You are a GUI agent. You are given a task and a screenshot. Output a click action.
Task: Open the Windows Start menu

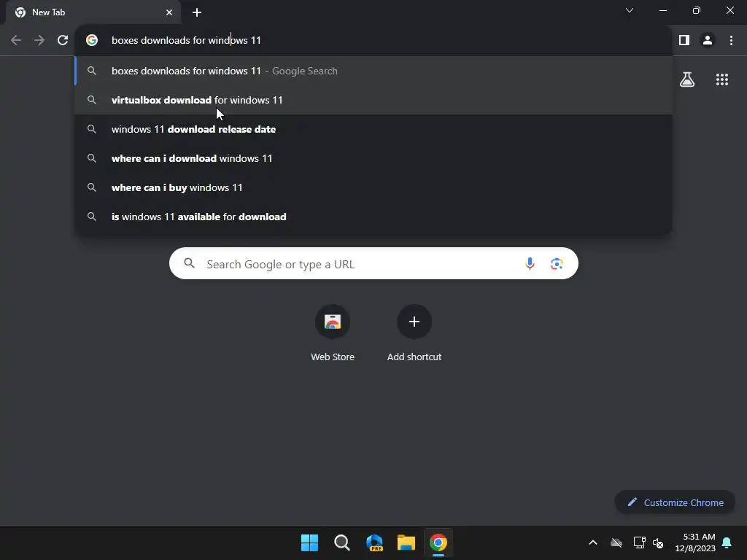click(309, 542)
